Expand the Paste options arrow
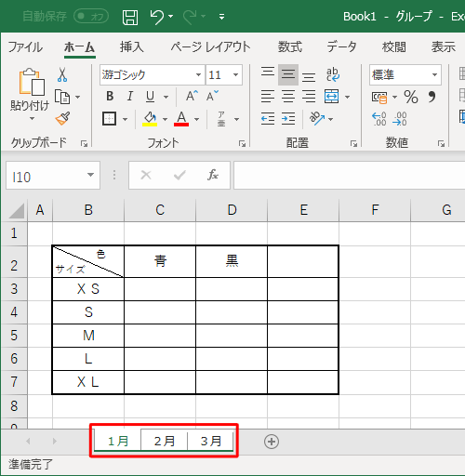Image resolution: width=465 pixels, height=476 pixels. [32, 119]
